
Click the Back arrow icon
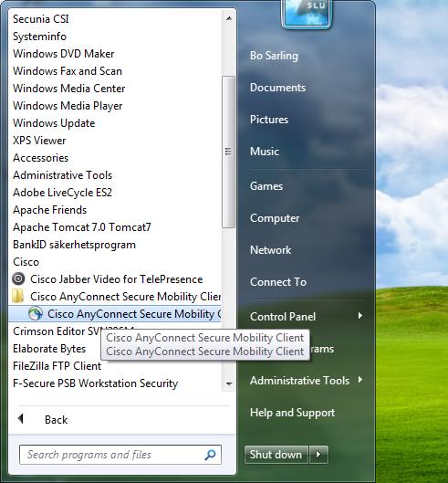pos(21,418)
